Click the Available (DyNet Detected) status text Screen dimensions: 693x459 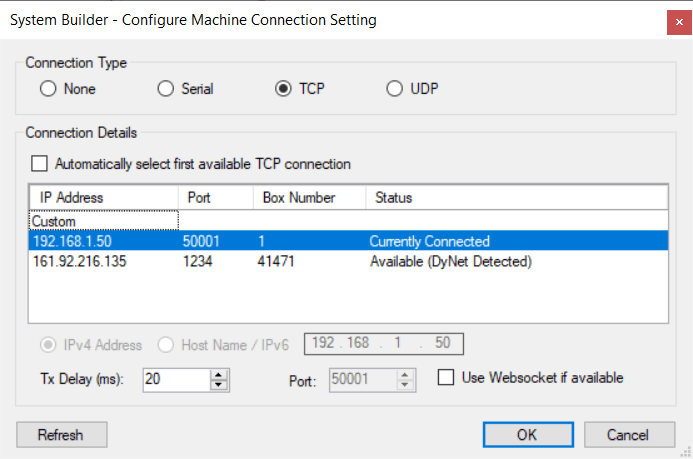click(451, 262)
